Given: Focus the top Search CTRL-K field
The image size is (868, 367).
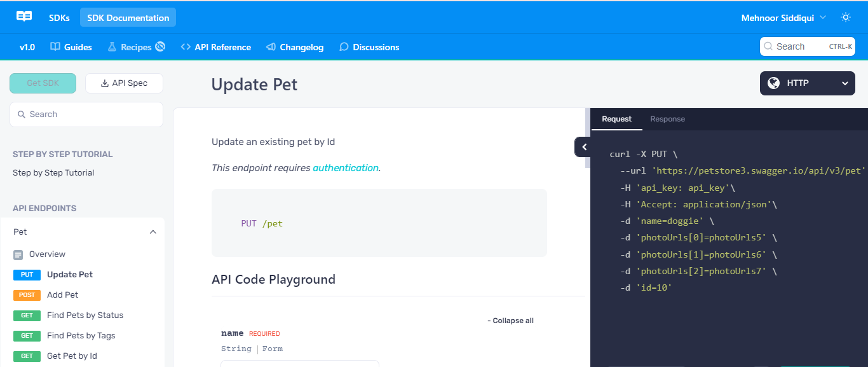Looking at the screenshot, I should pyautogui.click(x=807, y=46).
